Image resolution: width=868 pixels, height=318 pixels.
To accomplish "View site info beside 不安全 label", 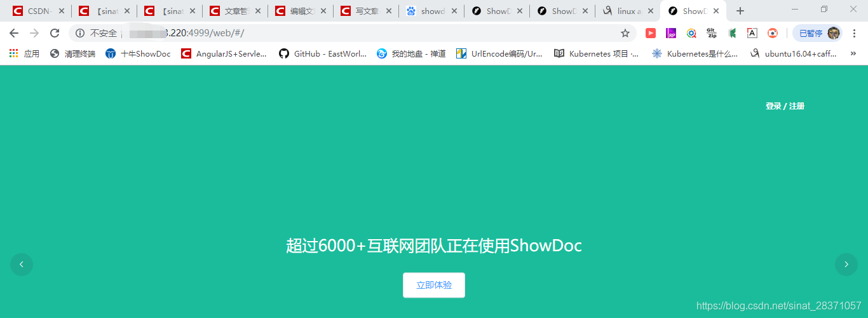I will tap(80, 33).
